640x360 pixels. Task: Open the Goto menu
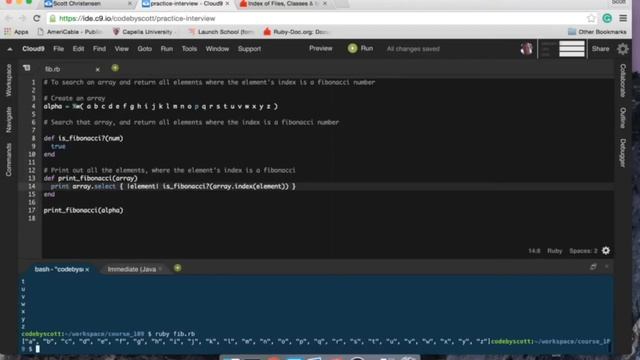144,49
